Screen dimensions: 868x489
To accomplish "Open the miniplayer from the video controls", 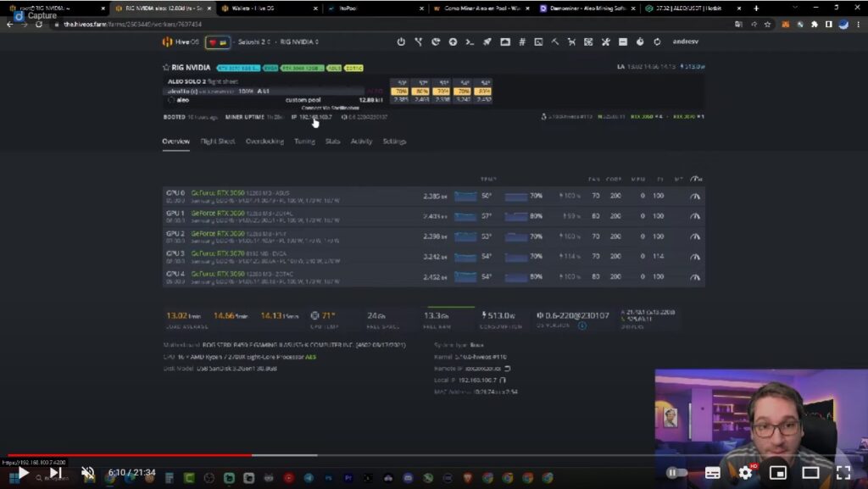I will tap(778, 472).
